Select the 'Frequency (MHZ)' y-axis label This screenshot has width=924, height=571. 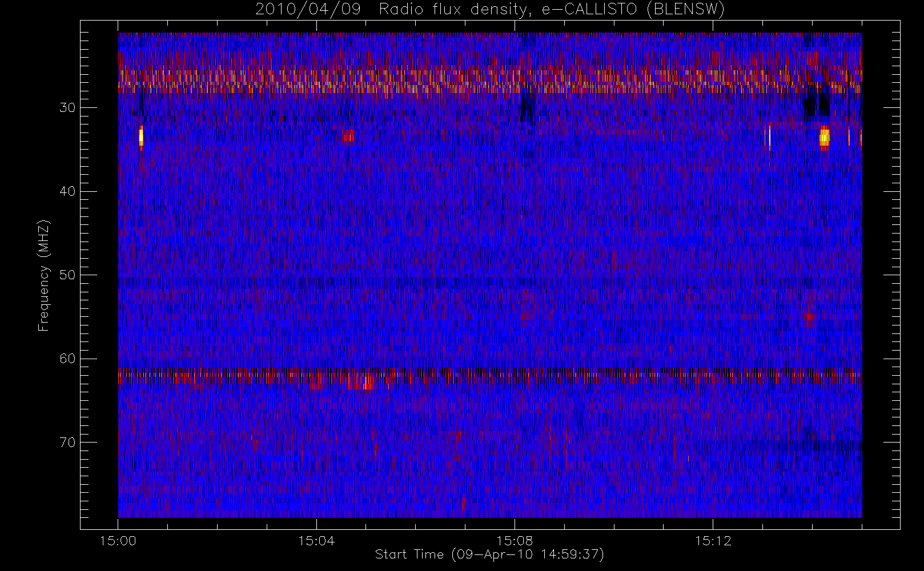pos(43,275)
